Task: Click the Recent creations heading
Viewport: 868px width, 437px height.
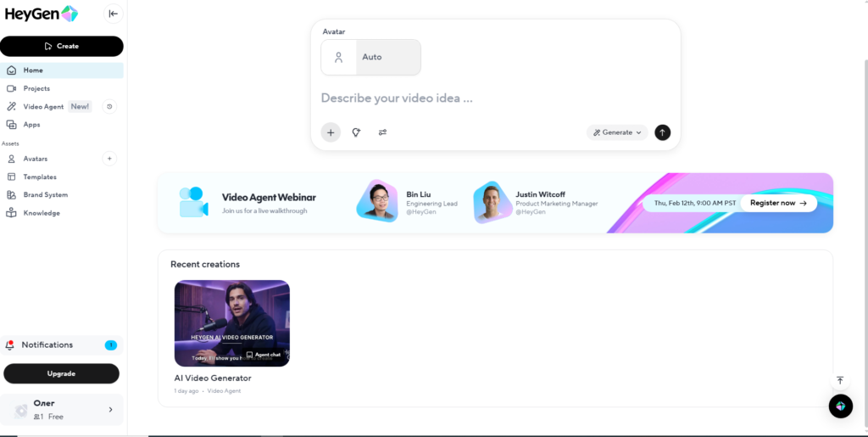Action: tap(205, 264)
